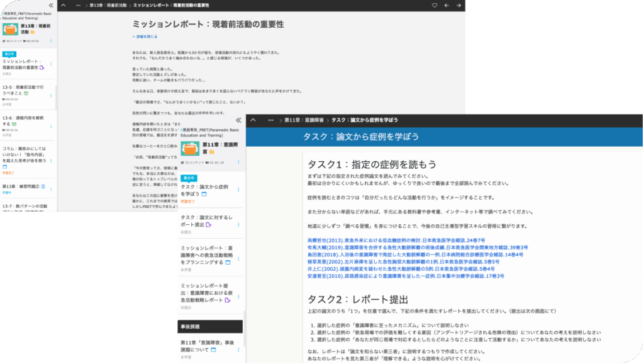Navigate forward using the right arrow icon

(458, 5)
